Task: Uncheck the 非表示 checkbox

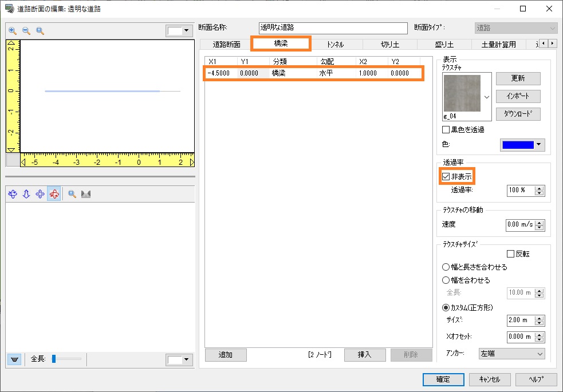Action: click(x=446, y=176)
